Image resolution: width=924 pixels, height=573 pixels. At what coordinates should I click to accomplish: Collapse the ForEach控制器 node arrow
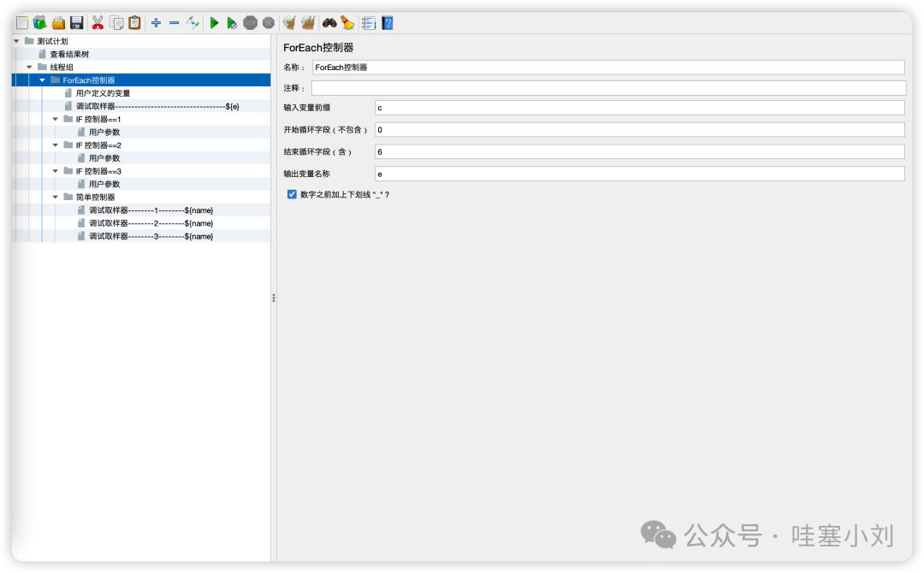coord(43,80)
